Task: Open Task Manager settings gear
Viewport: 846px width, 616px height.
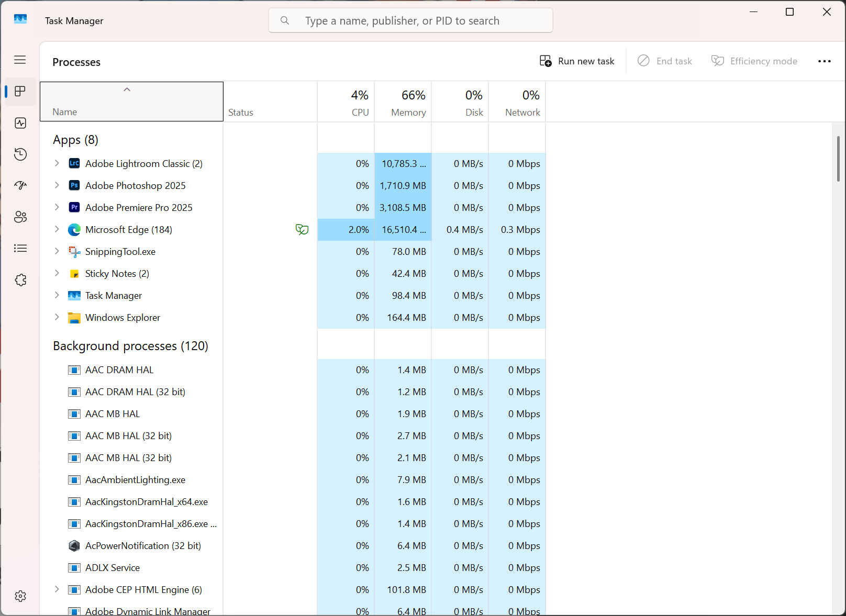Action: [x=20, y=596]
